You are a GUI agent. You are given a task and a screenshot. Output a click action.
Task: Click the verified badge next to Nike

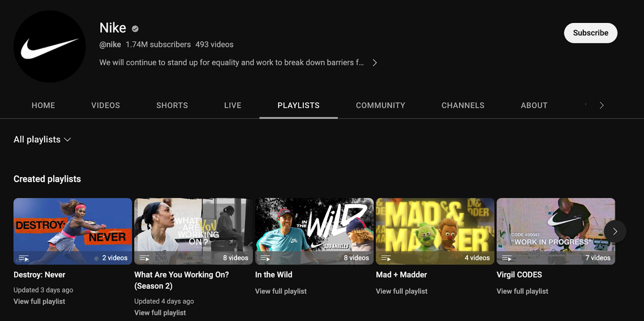click(x=135, y=29)
